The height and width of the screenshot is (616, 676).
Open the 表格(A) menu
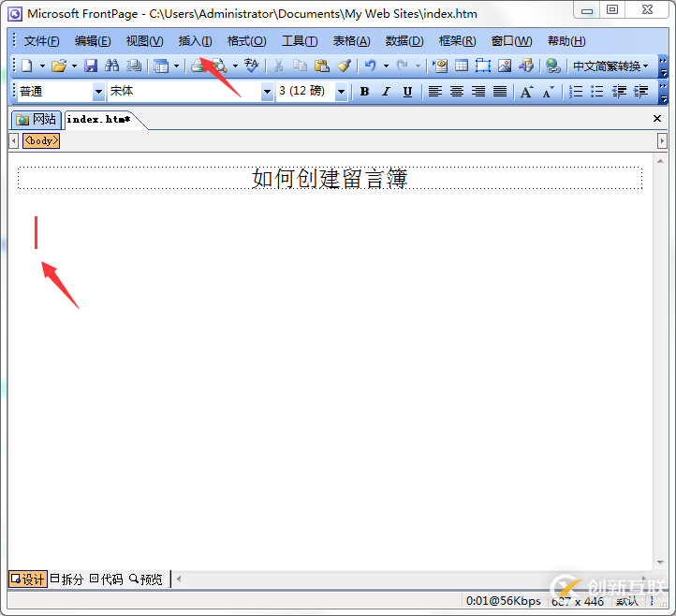pos(352,41)
